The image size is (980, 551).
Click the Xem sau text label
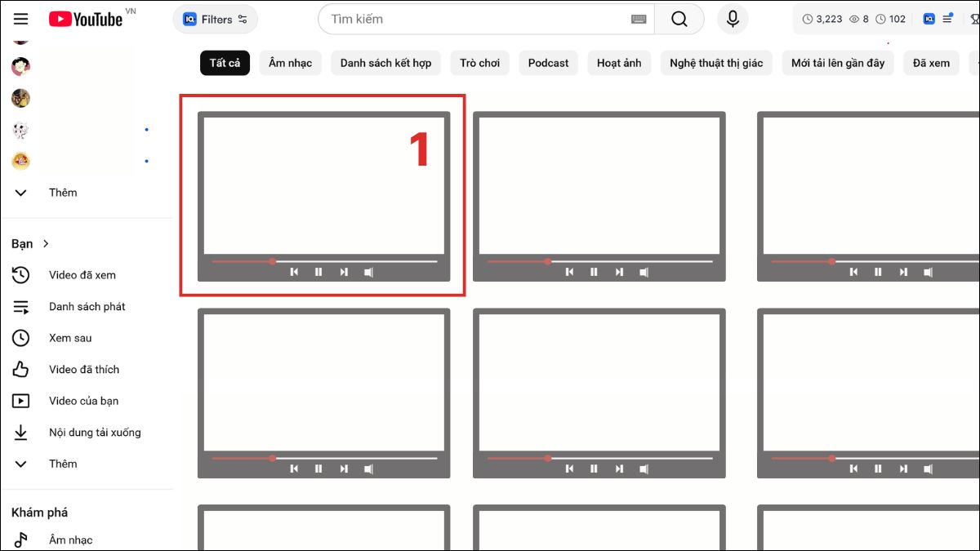tap(70, 338)
